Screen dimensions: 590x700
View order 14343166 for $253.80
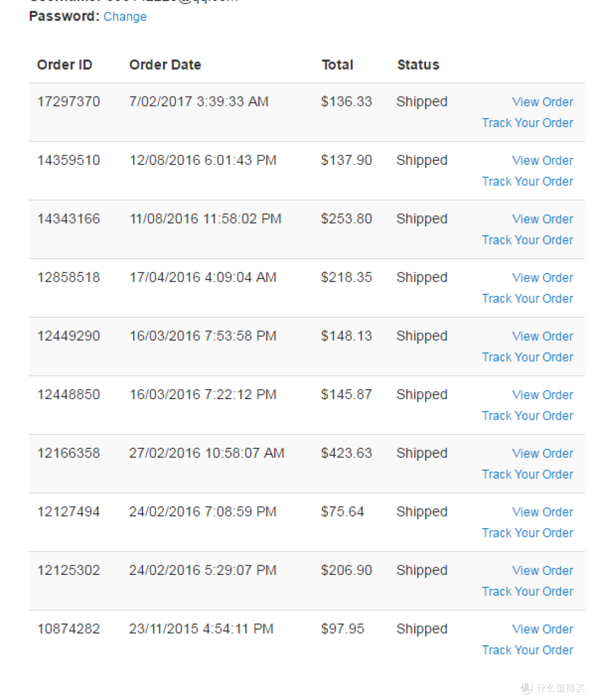[542, 219]
